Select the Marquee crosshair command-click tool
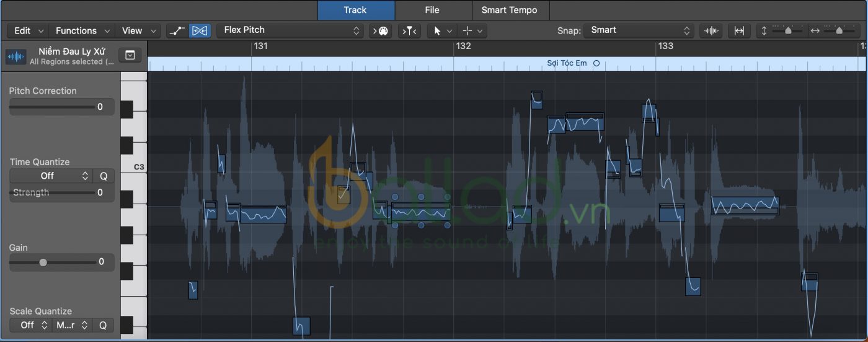This screenshot has height=342, width=868. click(x=467, y=30)
